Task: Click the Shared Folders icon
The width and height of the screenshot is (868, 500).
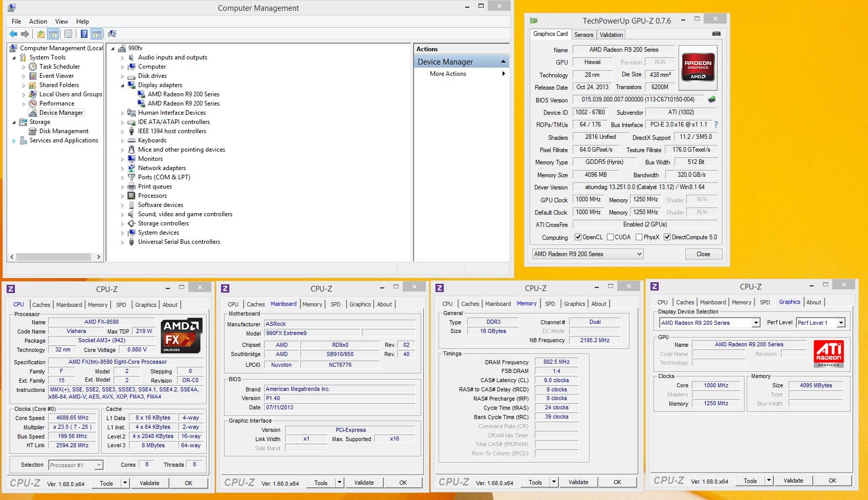Action: 33,85
